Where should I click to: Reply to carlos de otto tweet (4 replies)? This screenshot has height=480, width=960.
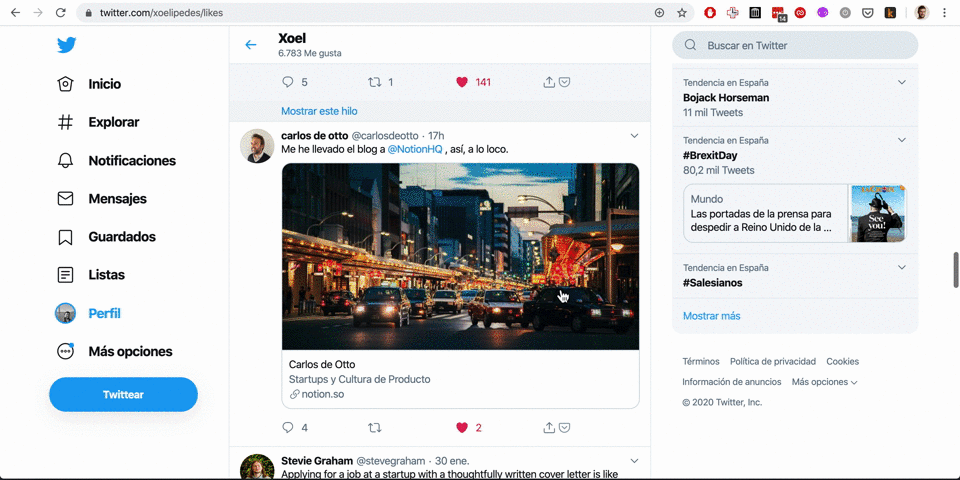click(x=288, y=427)
